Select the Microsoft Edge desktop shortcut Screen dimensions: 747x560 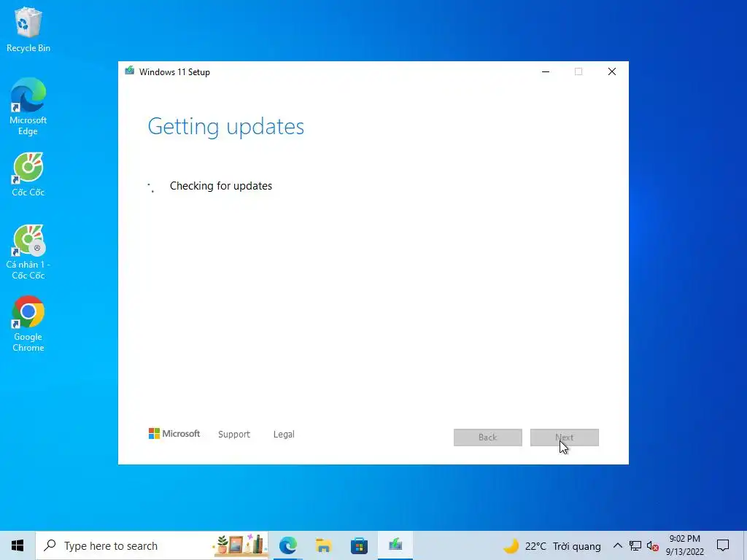(28, 106)
